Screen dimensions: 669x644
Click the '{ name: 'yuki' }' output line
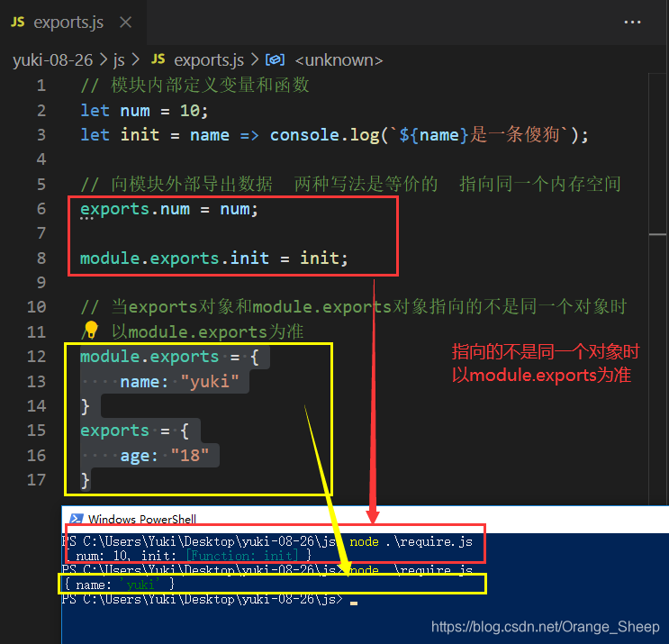[x=120, y=584]
